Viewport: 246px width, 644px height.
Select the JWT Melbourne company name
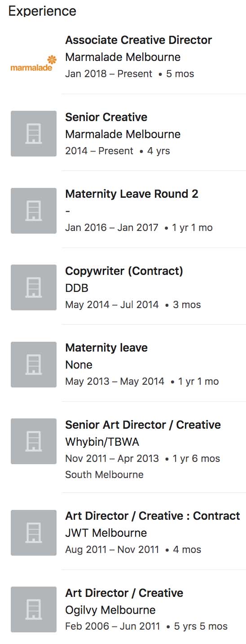click(106, 533)
